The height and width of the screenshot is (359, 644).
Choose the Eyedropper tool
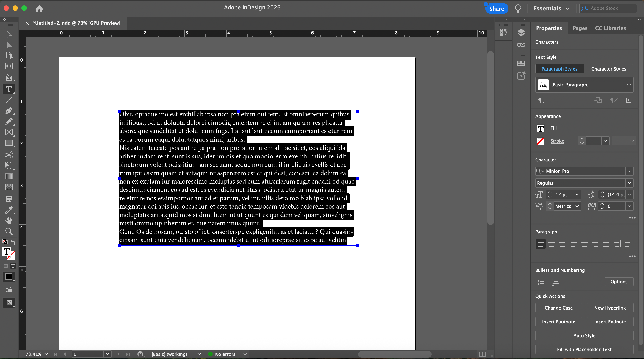[9, 210]
